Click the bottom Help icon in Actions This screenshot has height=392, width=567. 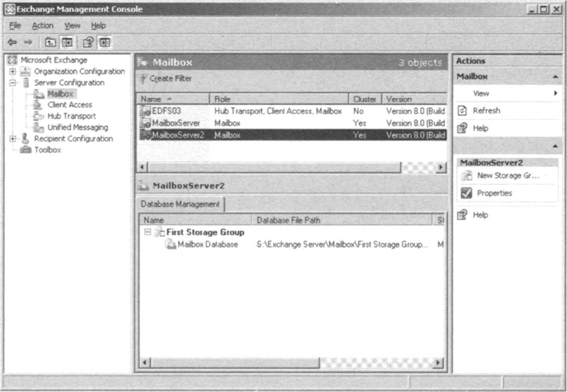pos(462,215)
